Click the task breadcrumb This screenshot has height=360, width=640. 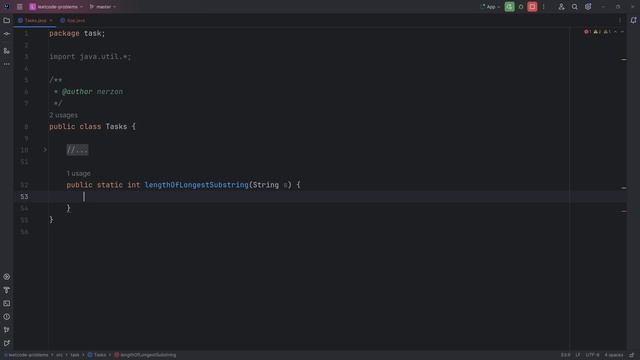75,355
